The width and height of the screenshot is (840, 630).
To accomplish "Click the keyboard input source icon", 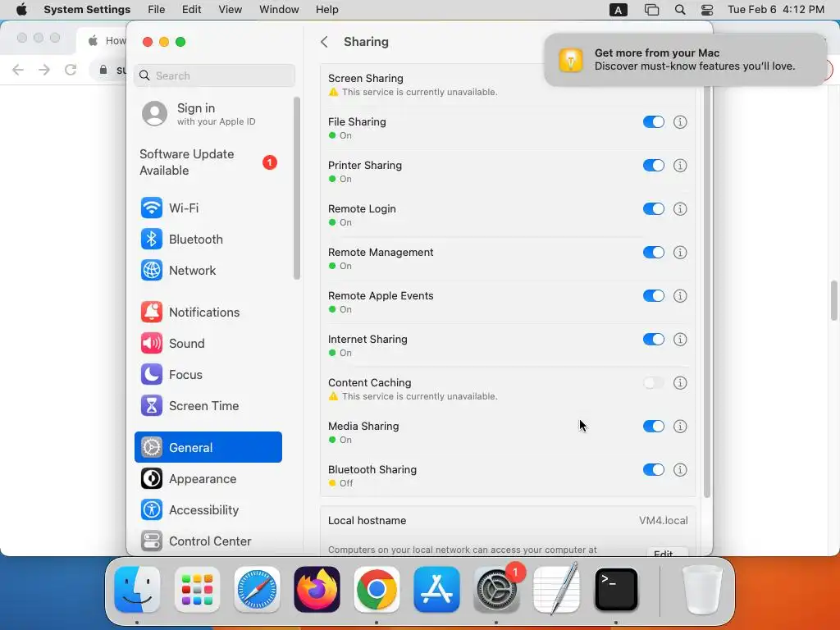I will tap(619, 10).
